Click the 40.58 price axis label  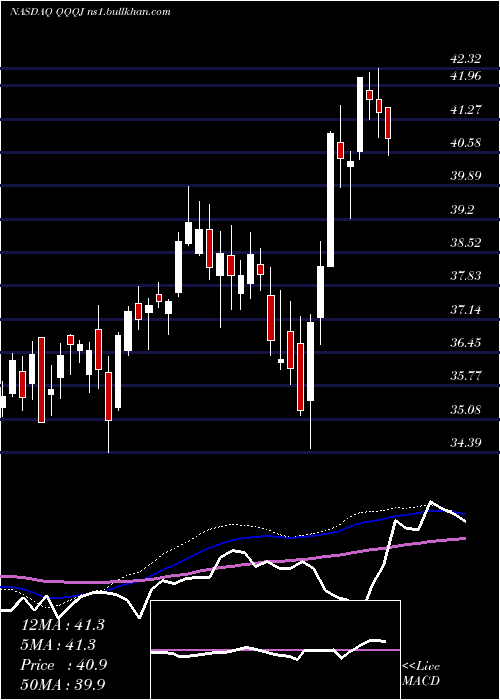[466, 143]
